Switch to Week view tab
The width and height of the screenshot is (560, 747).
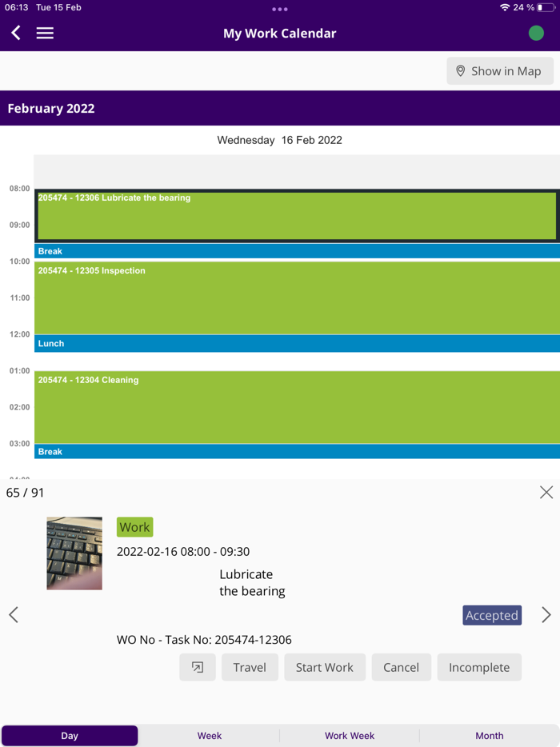(210, 736)
